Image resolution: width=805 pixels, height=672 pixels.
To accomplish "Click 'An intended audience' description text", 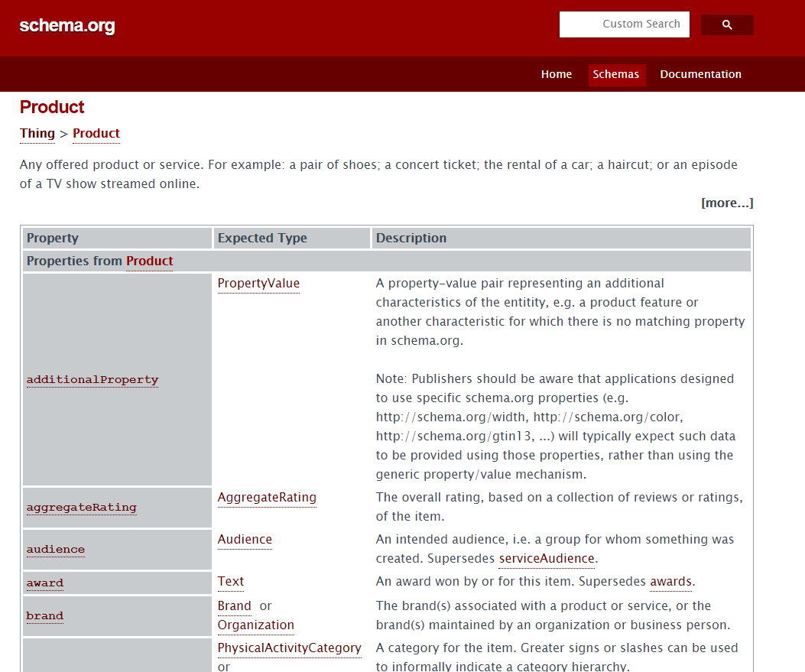I will point(555,550).
